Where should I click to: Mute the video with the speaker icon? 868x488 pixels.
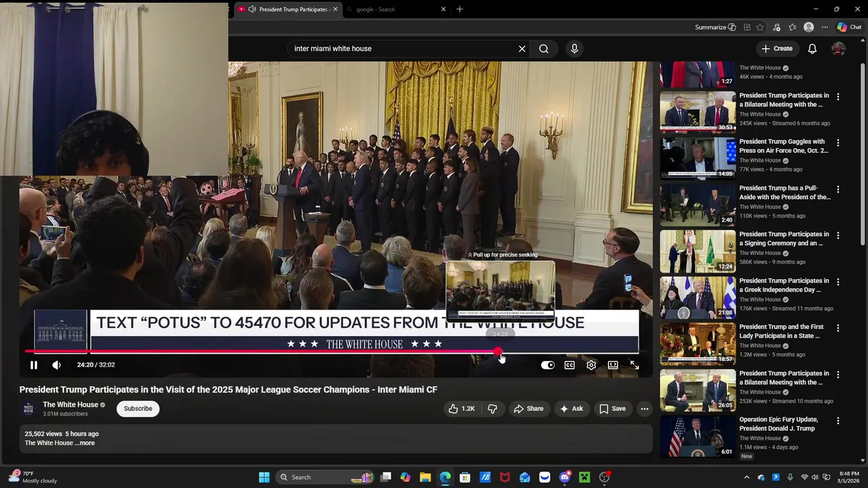coord(56,365)
